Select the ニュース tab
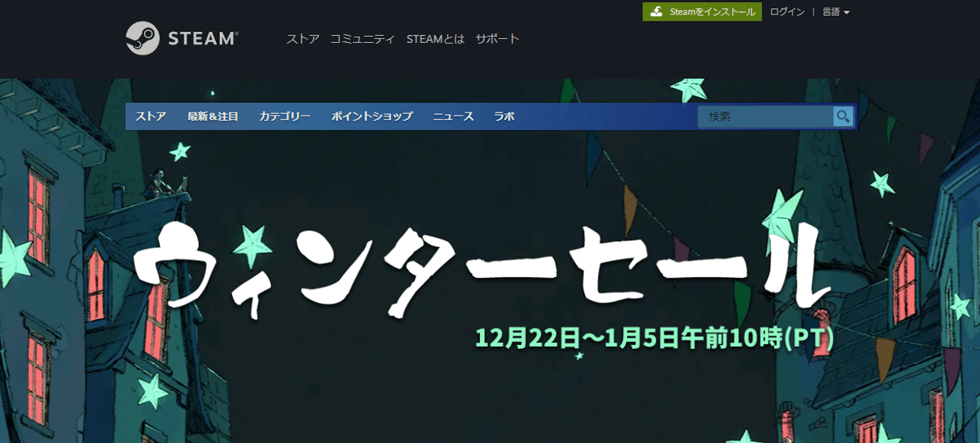980x443 pixels. click(x=453, y=116)
